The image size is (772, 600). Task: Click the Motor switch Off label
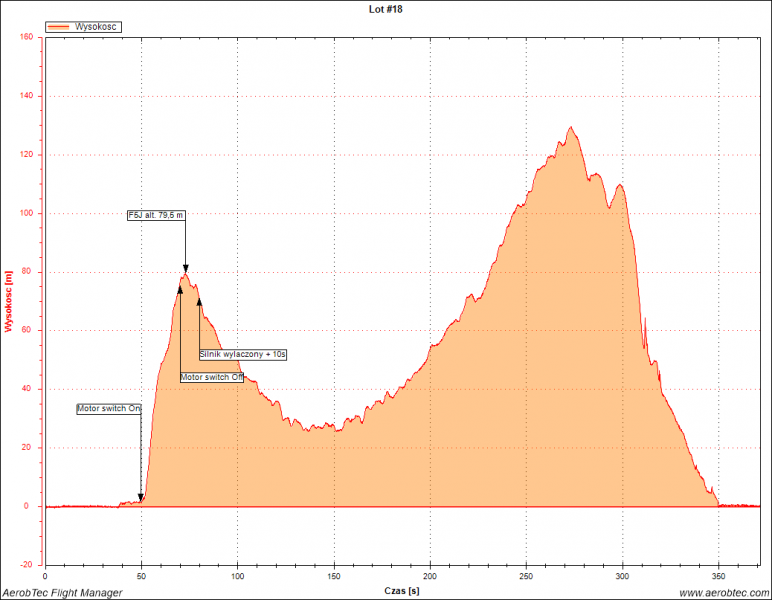[211, 377]
